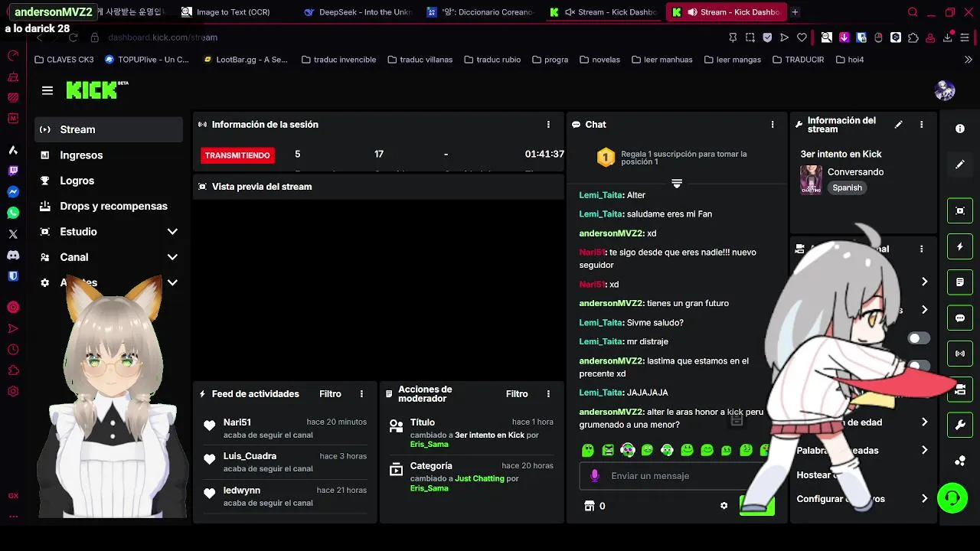Switch to muted Stream - Kick Dashboard tab
Screen dimensions: 980x551
coord(603,12)
